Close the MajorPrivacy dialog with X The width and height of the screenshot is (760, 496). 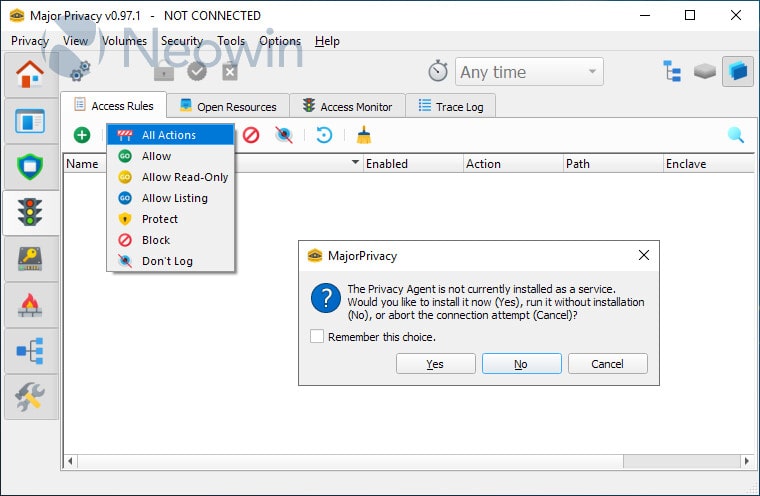click(x=644, y=255)
